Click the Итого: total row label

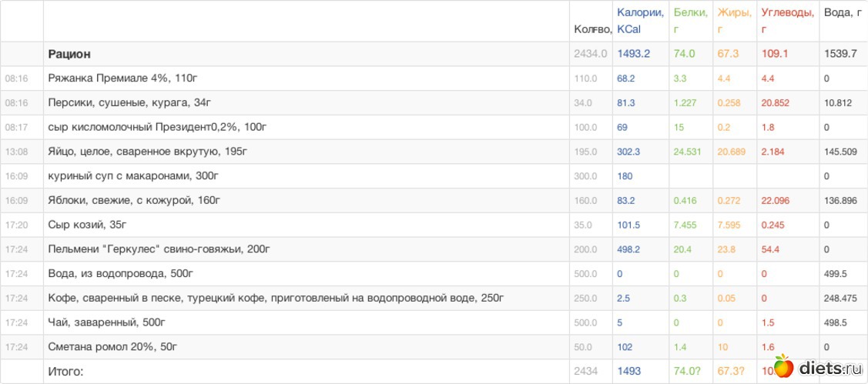[x=65, y=372]
